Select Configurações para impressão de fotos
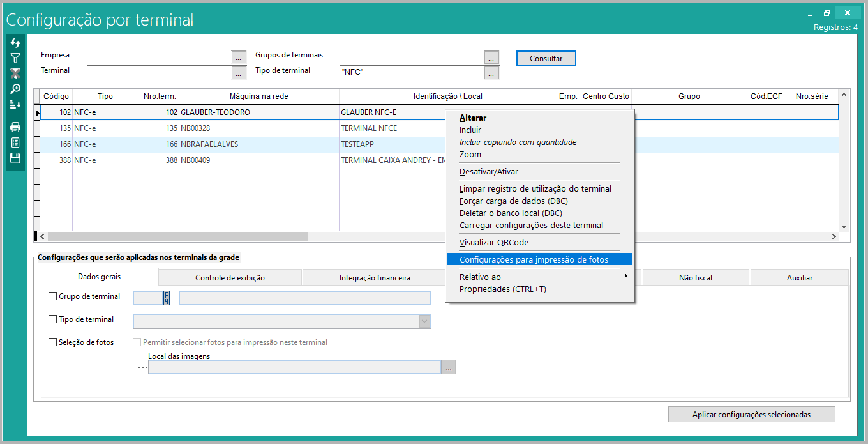 (534, 260)
